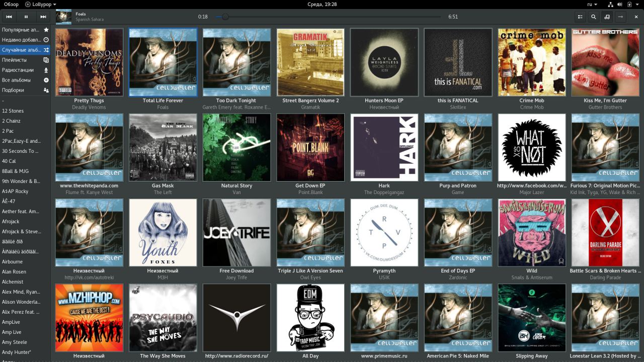Click the volume speaker icon in top bar

[x=621, y=4]
